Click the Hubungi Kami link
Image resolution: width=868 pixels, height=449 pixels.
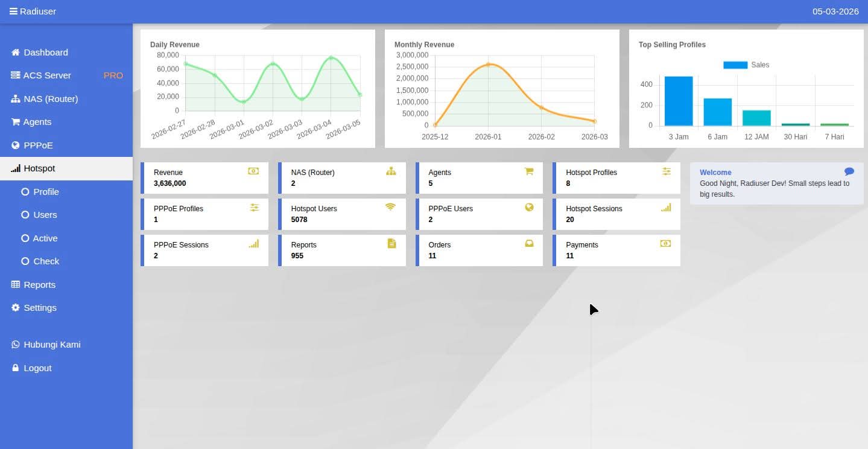(x=51, y=344)
